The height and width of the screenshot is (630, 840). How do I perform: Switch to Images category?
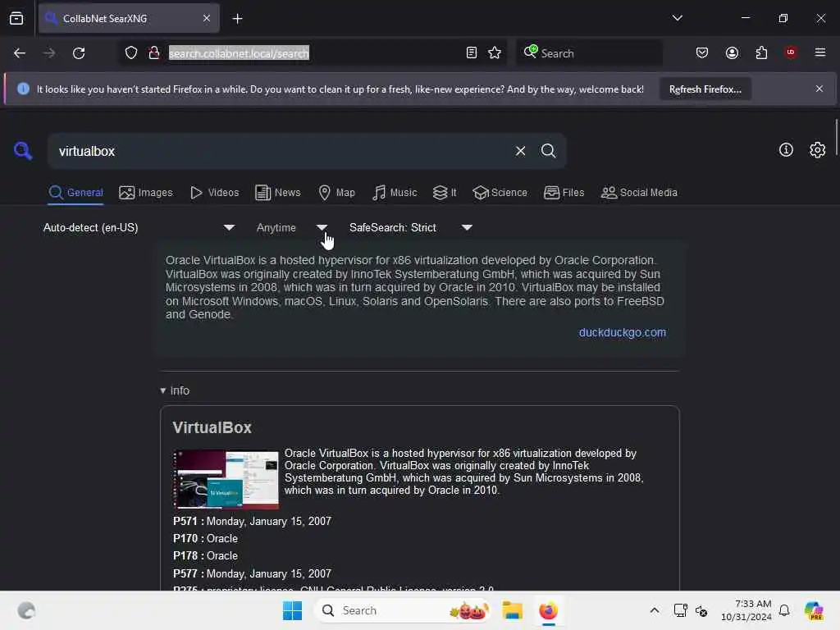[x=146, y=192]
